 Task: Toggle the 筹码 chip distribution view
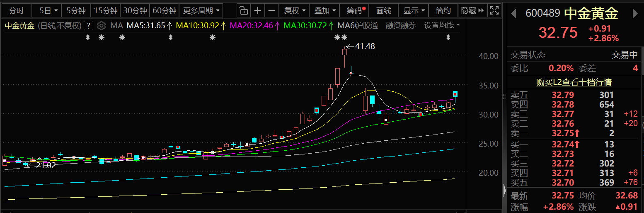click(x=355, y=10)
